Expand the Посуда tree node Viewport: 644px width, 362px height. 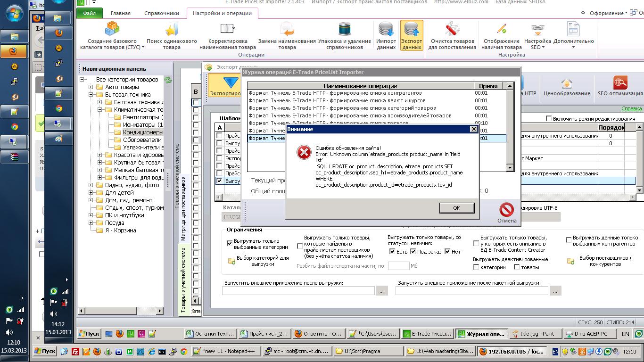coord(91,223)
